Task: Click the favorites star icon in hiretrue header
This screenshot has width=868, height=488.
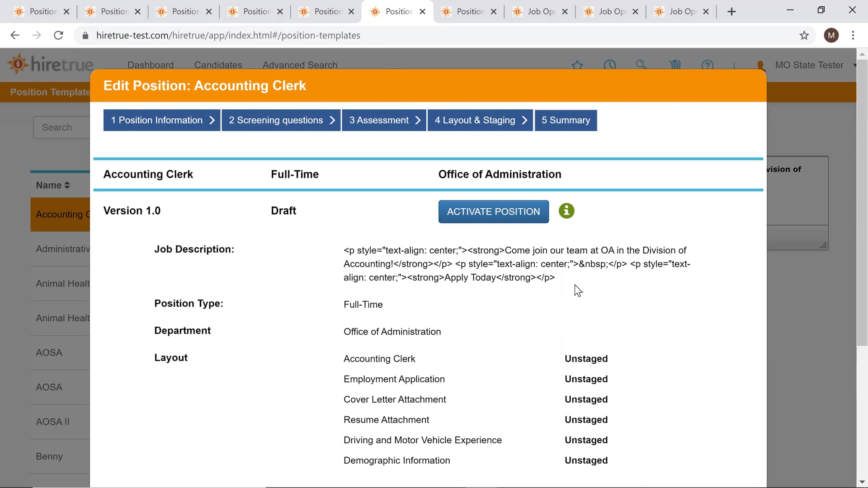Action: point(577,65)
